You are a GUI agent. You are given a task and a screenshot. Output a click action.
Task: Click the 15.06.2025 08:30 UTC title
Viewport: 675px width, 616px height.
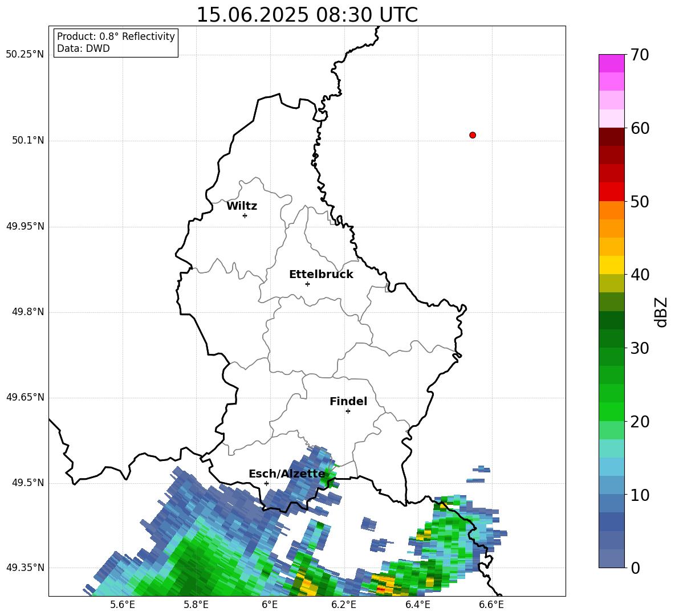pyautogui.click(x=307, y=15)
